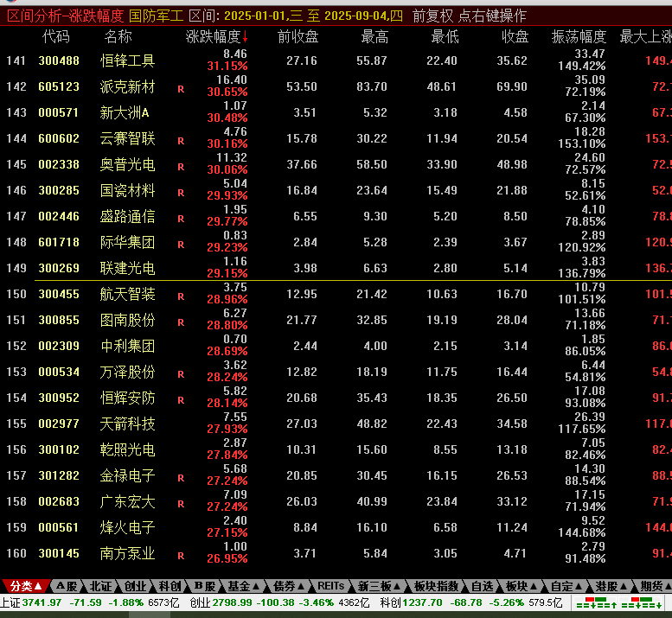The image size is (672, 618).
Task: Switch to the B股 tab
Action: click(204, 586)
